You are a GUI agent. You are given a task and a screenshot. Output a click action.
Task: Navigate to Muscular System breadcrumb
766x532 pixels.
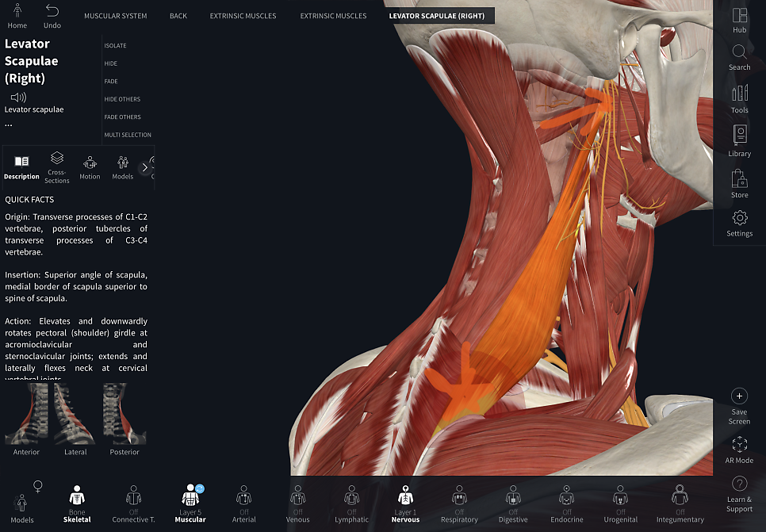[x=115, y=16]
